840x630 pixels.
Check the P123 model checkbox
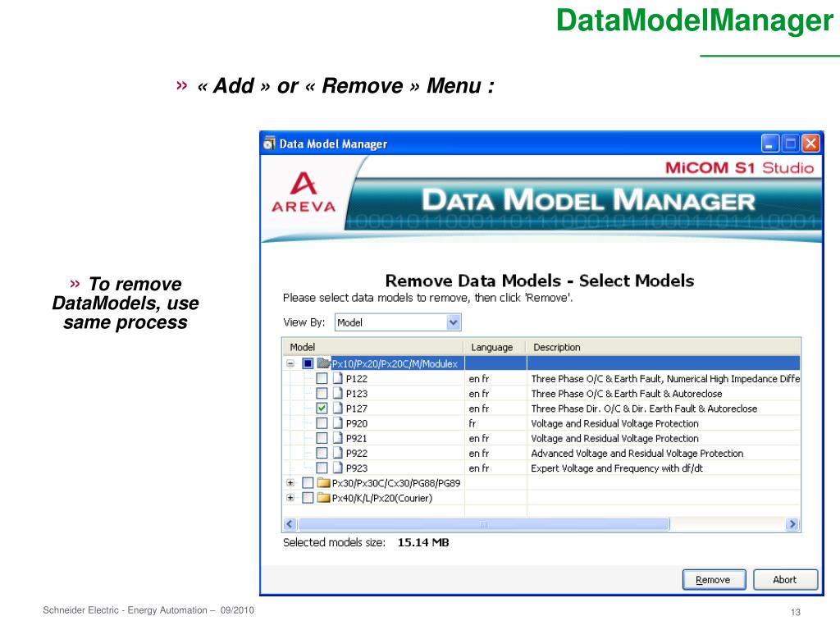pyautogui.click(x=322, y=393)
